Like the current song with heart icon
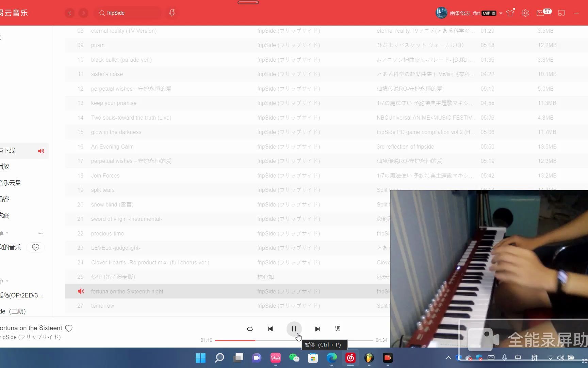Screen dimensions: 588x368 [69, 328]
